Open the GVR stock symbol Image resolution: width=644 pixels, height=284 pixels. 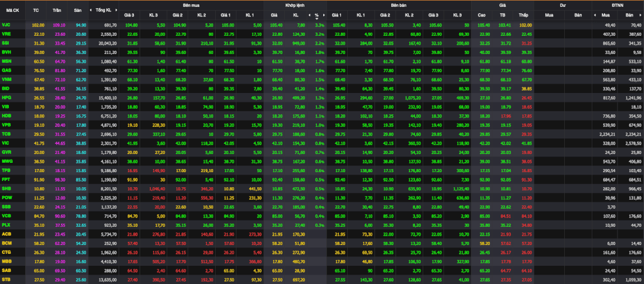click(x=6, y=151)
